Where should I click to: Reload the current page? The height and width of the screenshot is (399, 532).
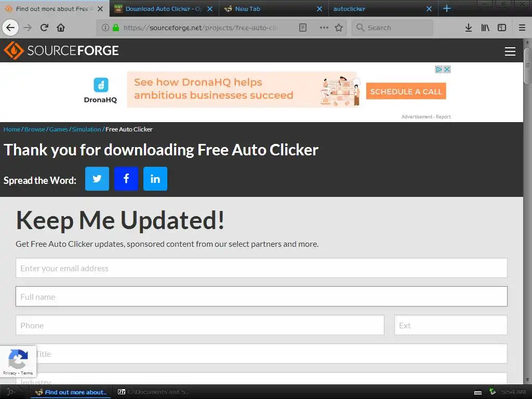[x=44, y=28]
